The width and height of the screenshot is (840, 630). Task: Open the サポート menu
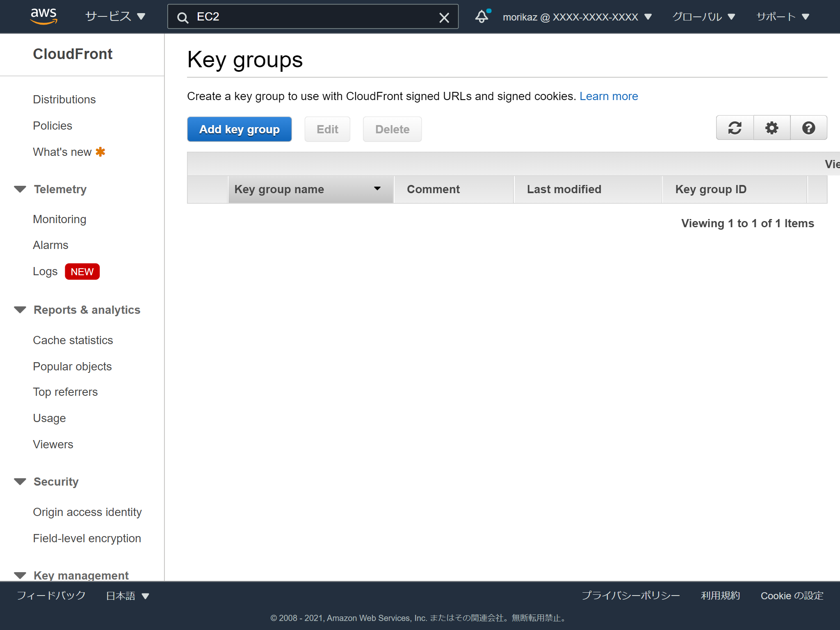(783, 16)
